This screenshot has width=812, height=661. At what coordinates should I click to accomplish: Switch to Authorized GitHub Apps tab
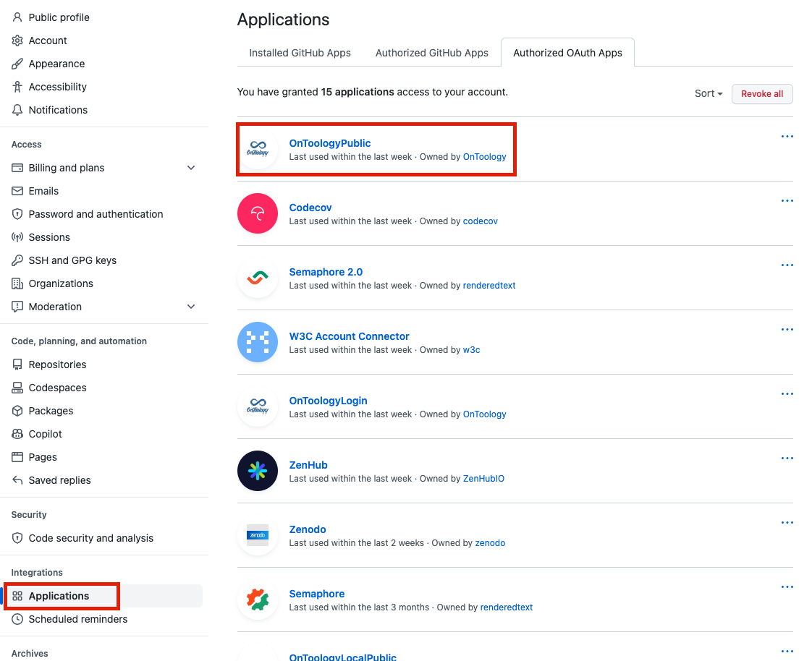(x=432, y=53)
